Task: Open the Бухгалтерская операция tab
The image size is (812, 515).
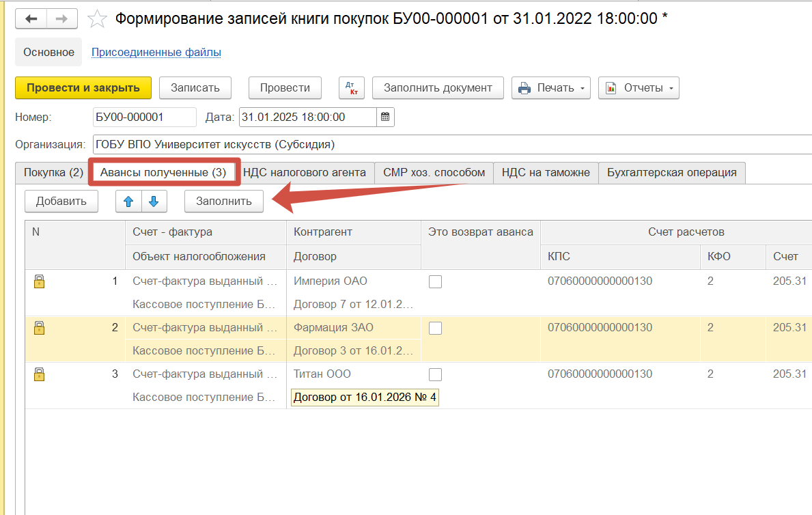Action: (x=672, y=173)
